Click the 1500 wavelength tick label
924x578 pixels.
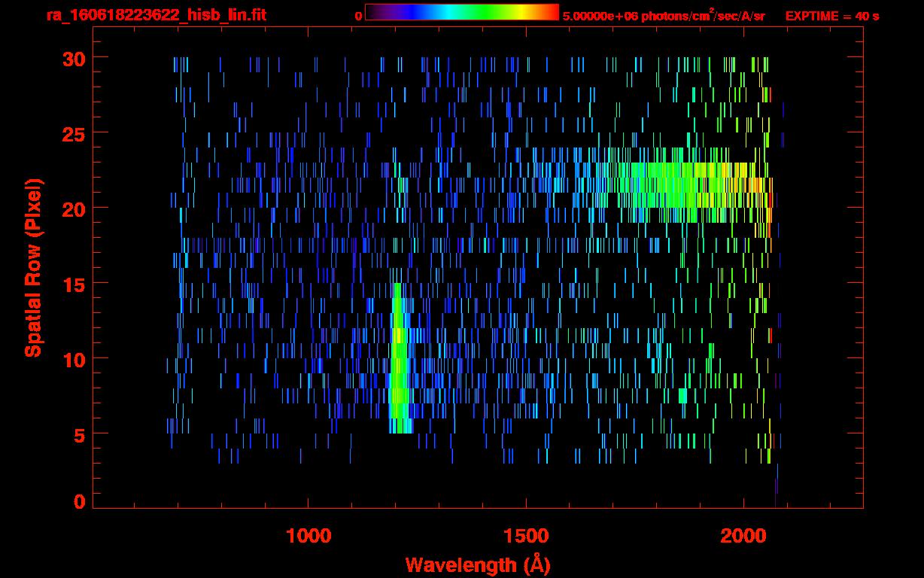(x=526, y=536)
